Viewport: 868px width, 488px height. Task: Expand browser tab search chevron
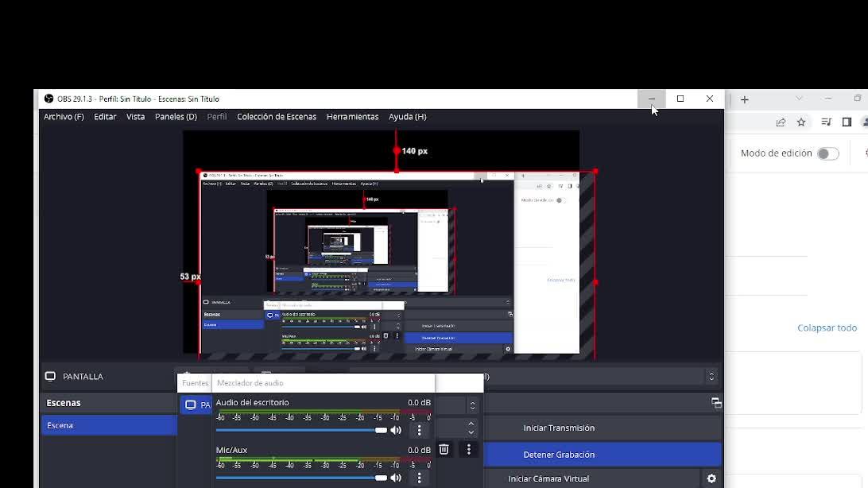799,99
